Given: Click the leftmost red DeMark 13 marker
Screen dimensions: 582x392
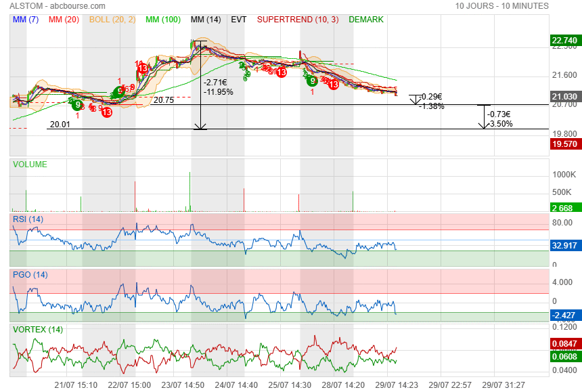Looking at the screenshot, I should [x=107, y=112].
